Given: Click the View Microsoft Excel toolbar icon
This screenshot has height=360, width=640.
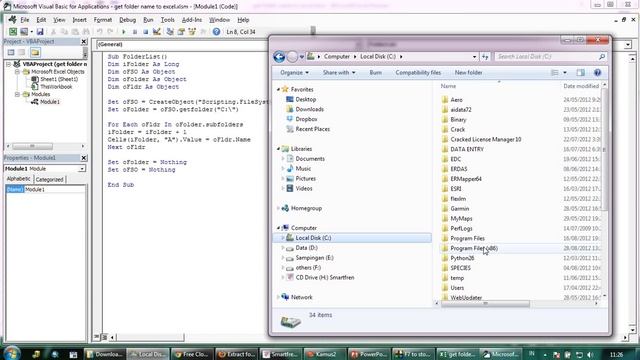Looking at the screenshot, I should pyautogui.click(x=13, y=31).
